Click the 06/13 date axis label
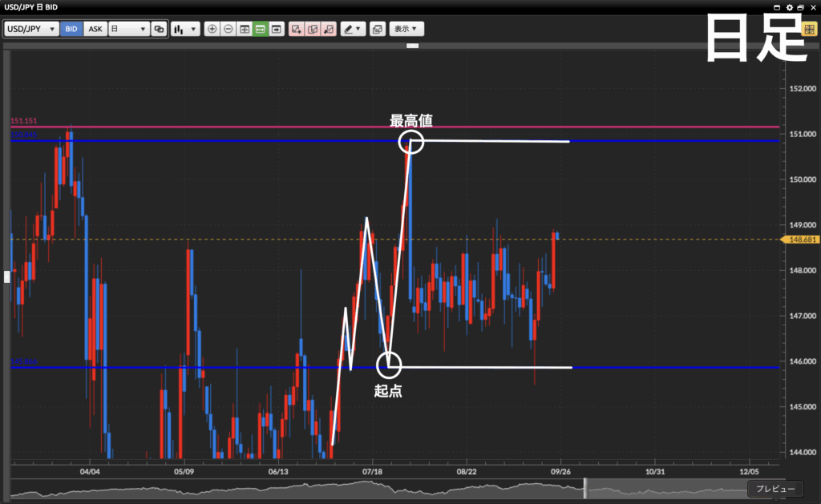821x504 pixels. tap(278, 472)
